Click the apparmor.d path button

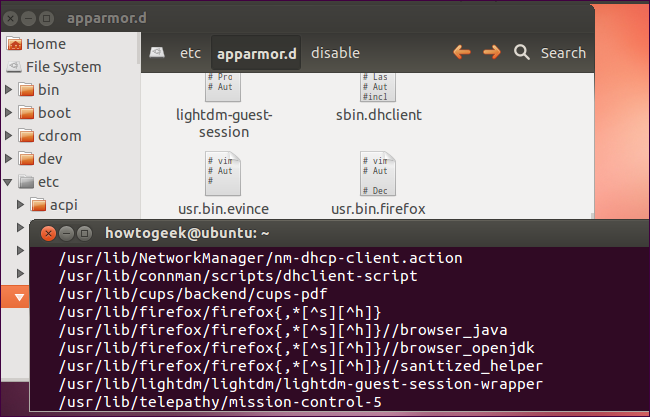(x=257, y=53)
